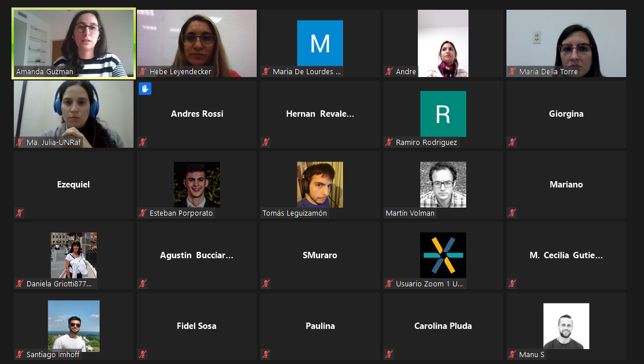Viewport: 644px width, 364px height.
Task: Click the Daniela Griotti name label
Action: point(59,283)
